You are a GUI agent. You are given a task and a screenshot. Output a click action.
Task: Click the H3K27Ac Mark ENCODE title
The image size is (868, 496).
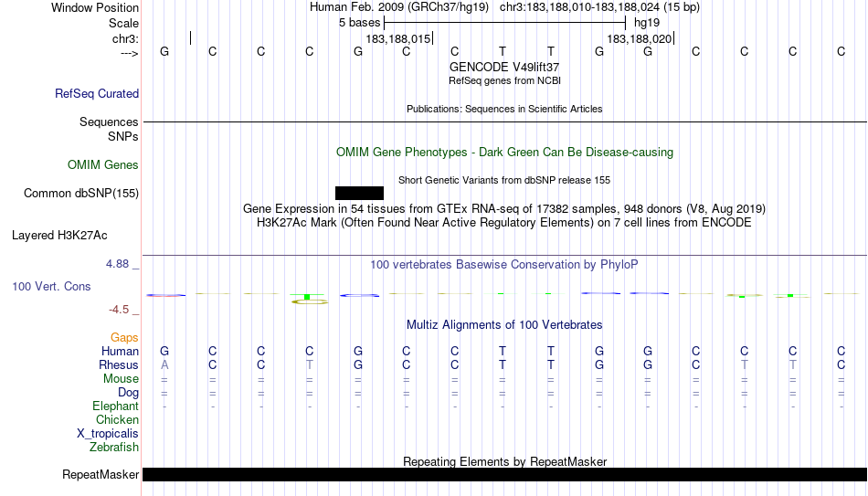504,223
